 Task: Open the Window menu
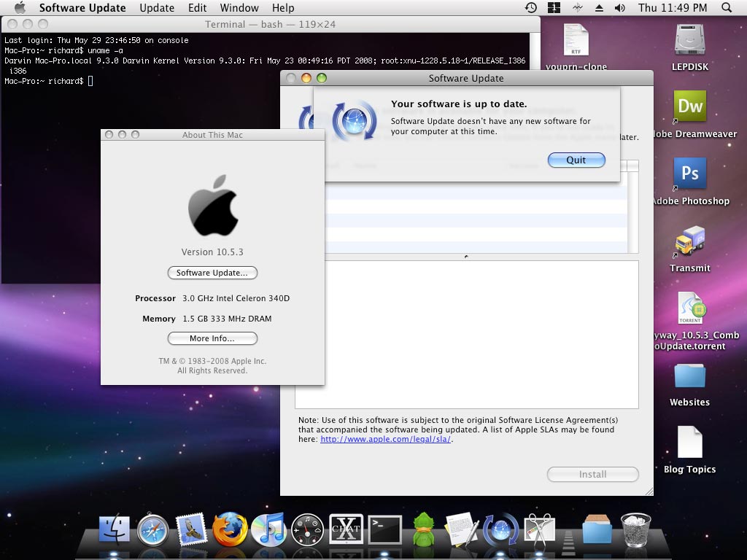239,7
